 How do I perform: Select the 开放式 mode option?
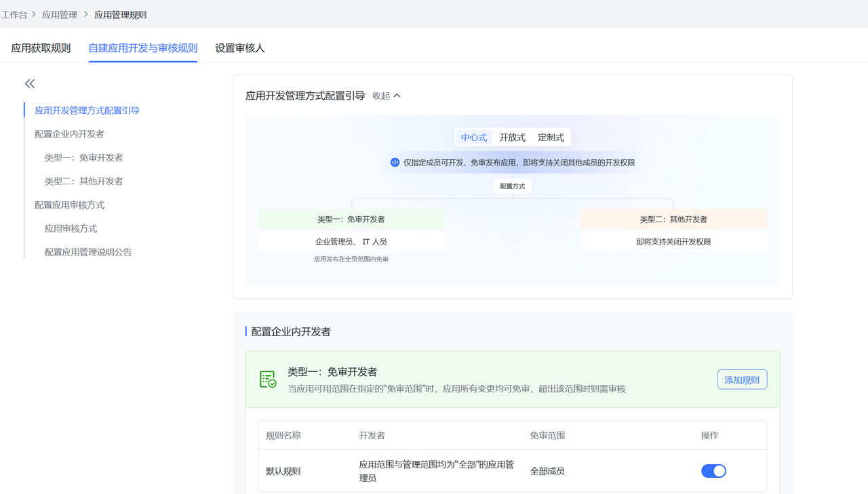tap(512, 138)
